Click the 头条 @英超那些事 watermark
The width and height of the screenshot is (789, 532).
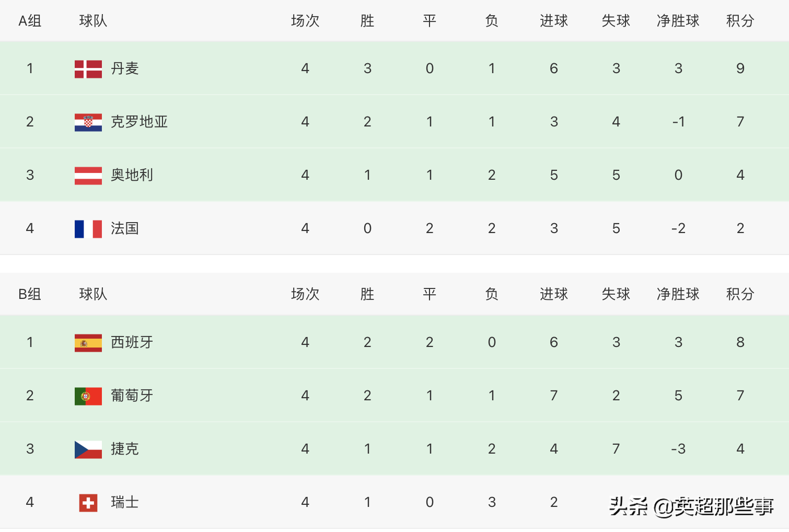[x=691, y=506]
